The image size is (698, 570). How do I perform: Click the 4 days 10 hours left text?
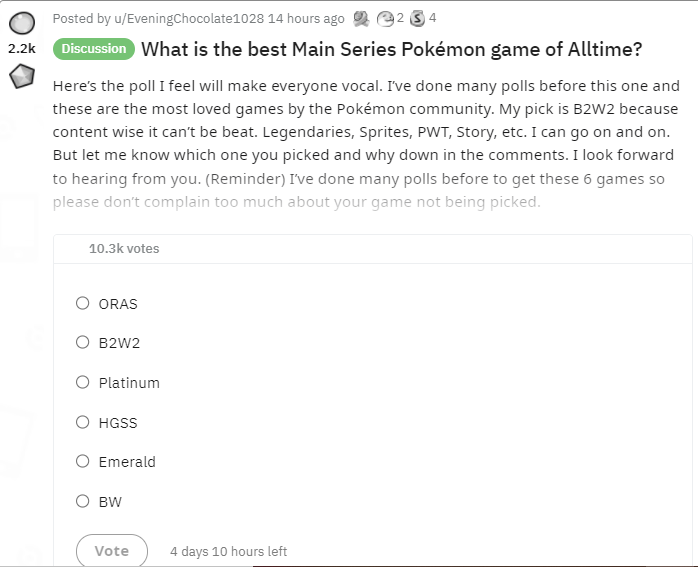click(x=228, y=551)
